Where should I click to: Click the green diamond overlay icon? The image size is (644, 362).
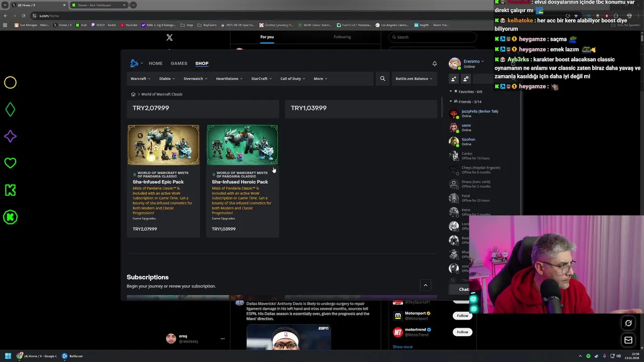pos(10,110)
